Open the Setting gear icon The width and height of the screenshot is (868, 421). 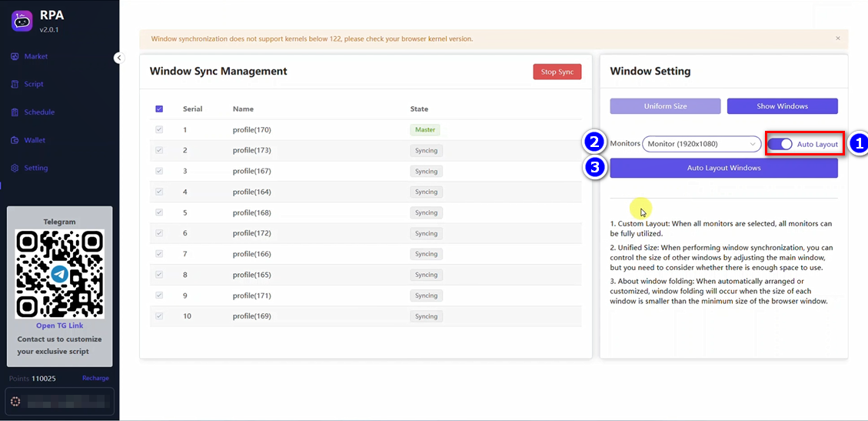click(15, 168)
